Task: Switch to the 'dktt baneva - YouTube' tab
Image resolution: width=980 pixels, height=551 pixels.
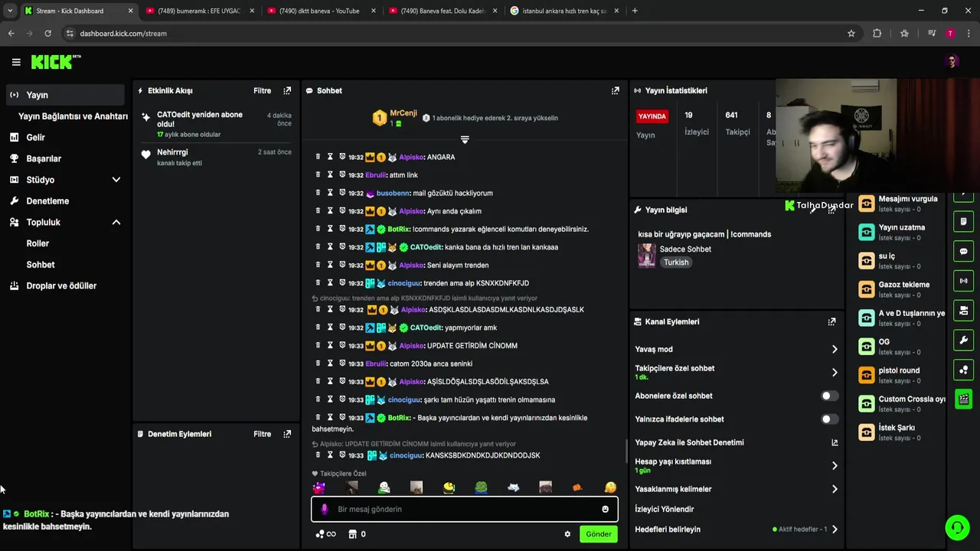Action: pos(320,11)
